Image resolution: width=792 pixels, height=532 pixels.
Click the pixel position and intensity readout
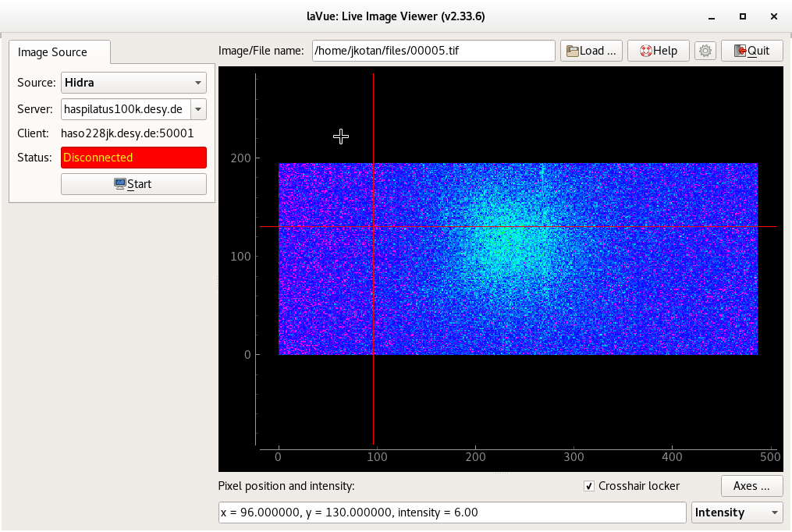pyautogui.click(x=452, y=512)
